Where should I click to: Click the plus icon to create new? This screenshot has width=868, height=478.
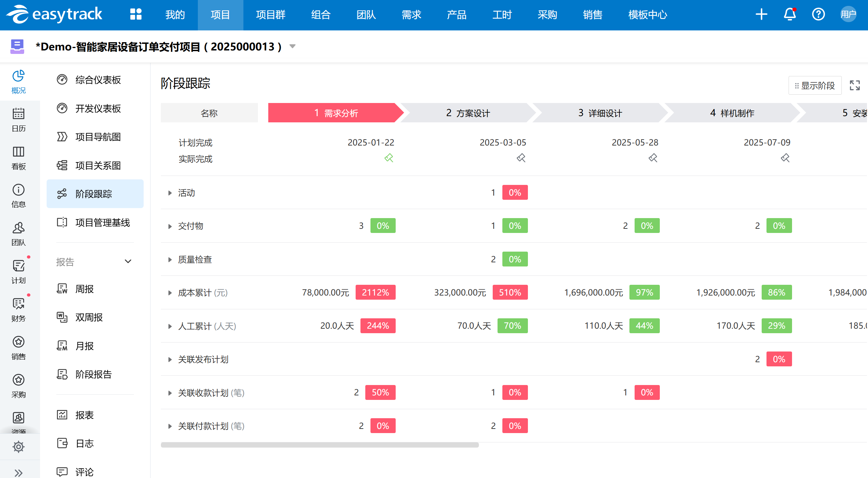coord(761,15)
